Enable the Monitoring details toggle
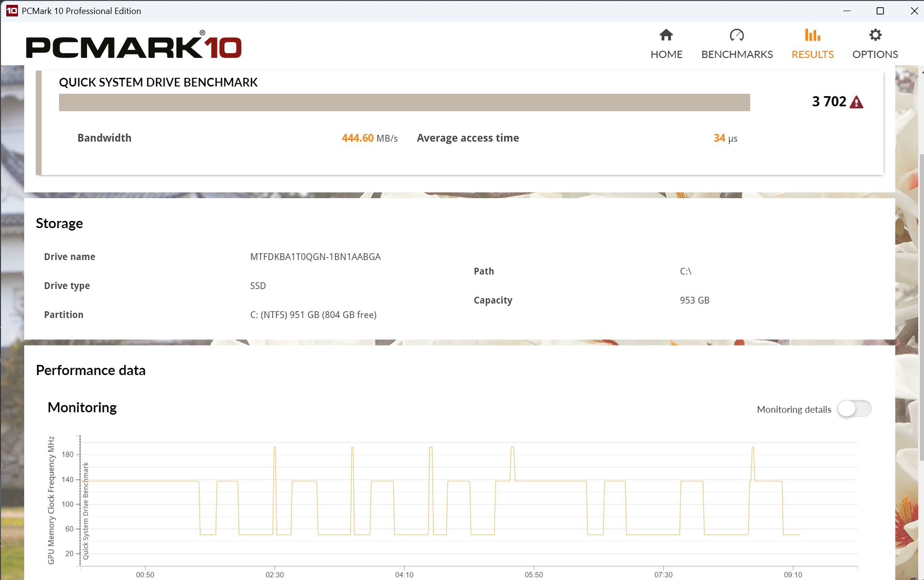924x580 pixels. click(854, 409)
